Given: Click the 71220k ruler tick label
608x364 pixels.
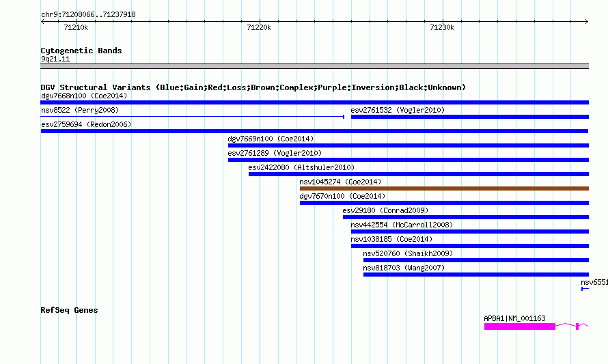Looking at the screenshot, I should tap(259, 27).
